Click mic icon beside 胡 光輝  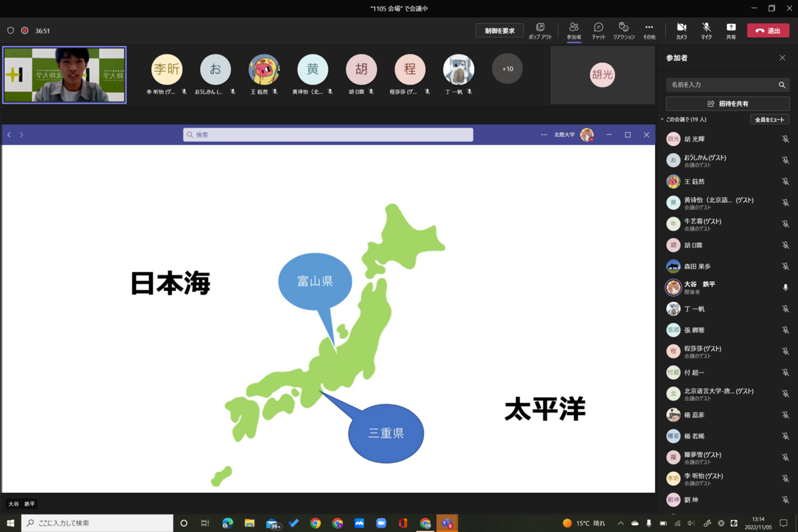coord(785,139)
